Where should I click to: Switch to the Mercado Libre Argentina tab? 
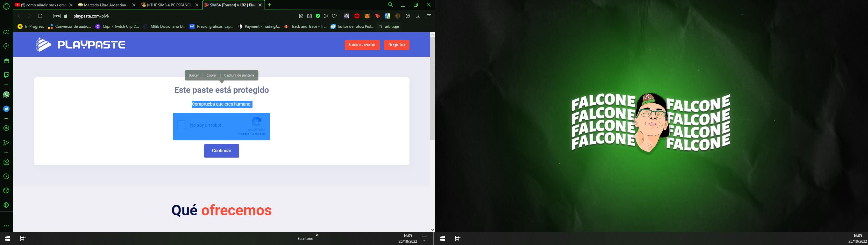pyautogui.click(x=104, y=5)
